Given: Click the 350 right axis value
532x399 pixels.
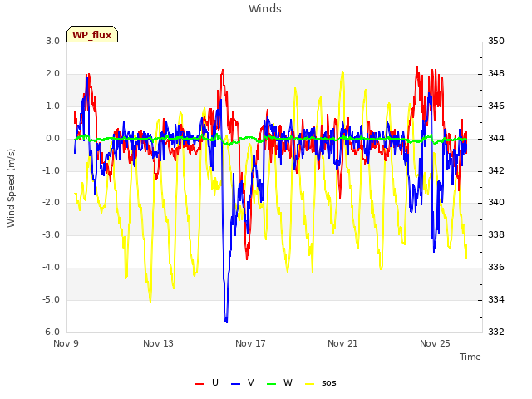Looking at the screenshot, I should [496, 41].
